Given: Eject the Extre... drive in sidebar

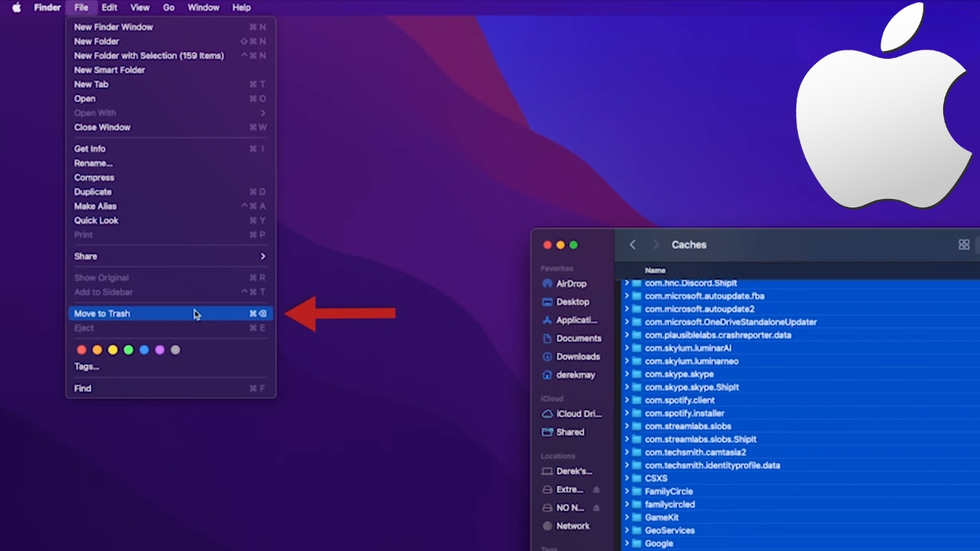Looking at the screenshot, I should click(x=596, y=490).
